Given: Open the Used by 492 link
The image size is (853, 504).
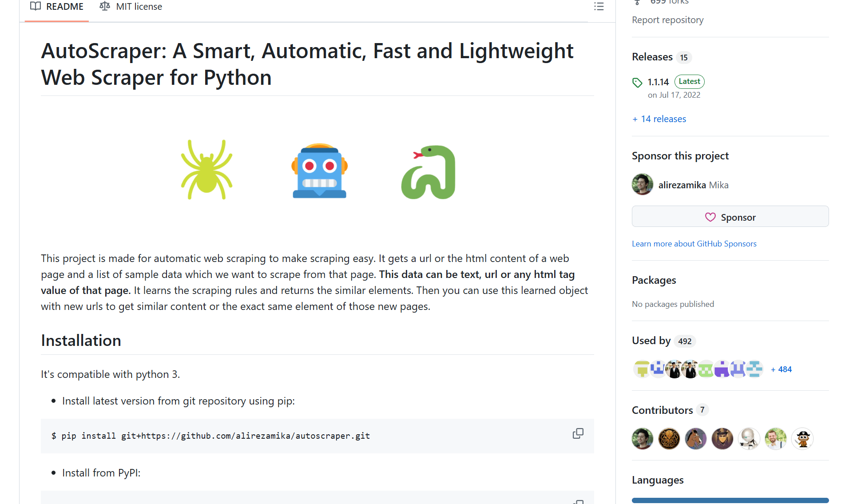Looking at the screenshot, I should click(663, 341).
